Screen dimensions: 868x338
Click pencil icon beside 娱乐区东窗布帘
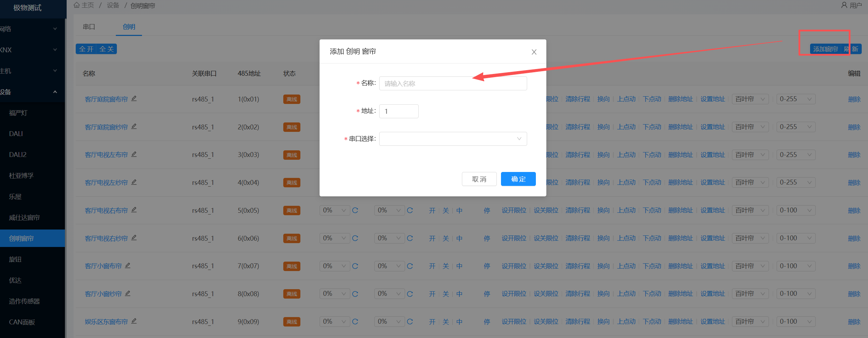click(x=134, y=321)
